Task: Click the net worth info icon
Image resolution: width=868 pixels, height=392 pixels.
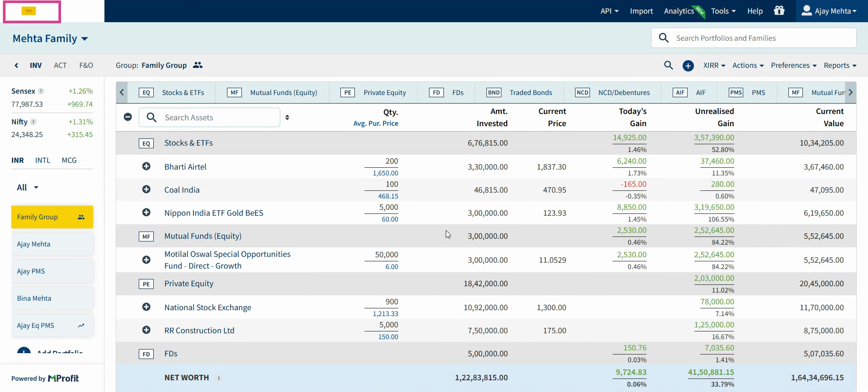Action: click(x=219, y=378)
